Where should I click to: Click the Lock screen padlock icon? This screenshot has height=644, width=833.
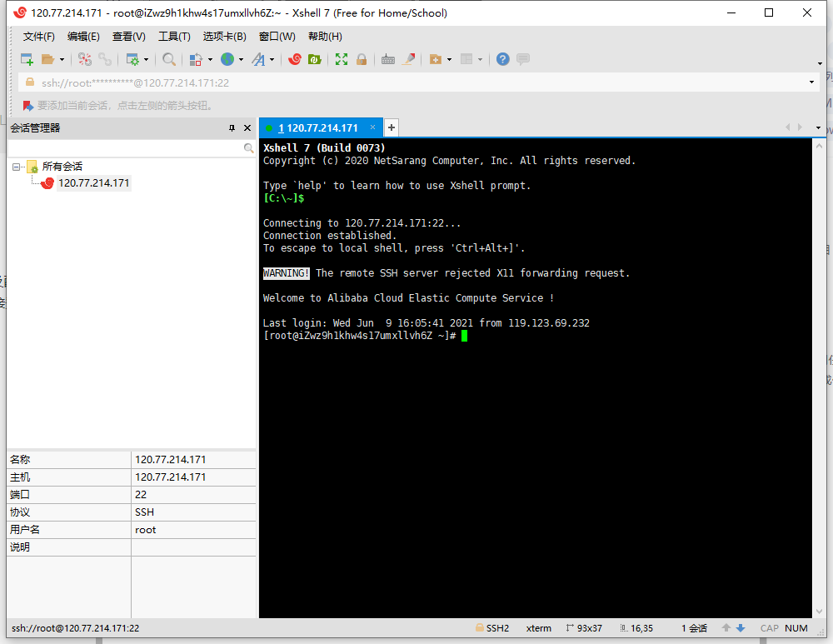362,59
